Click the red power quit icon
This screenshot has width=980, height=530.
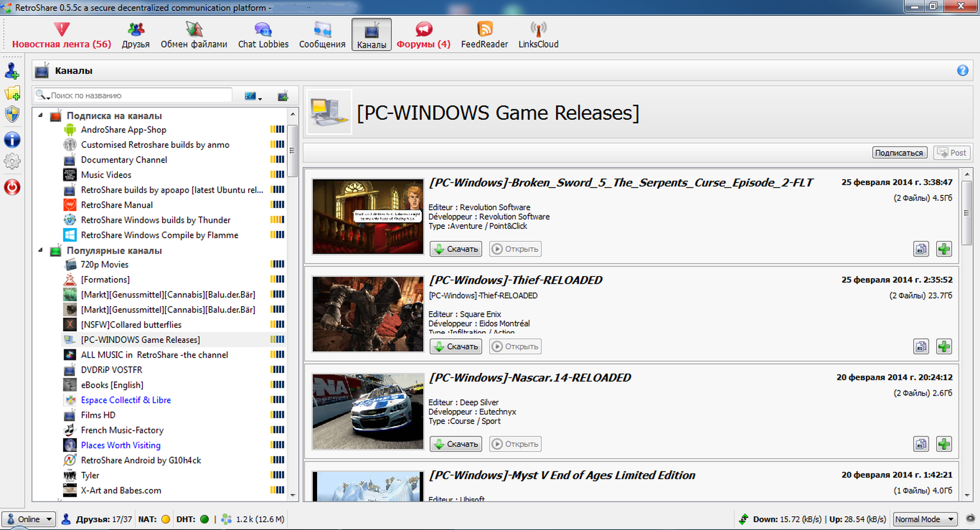pos(12,187)
